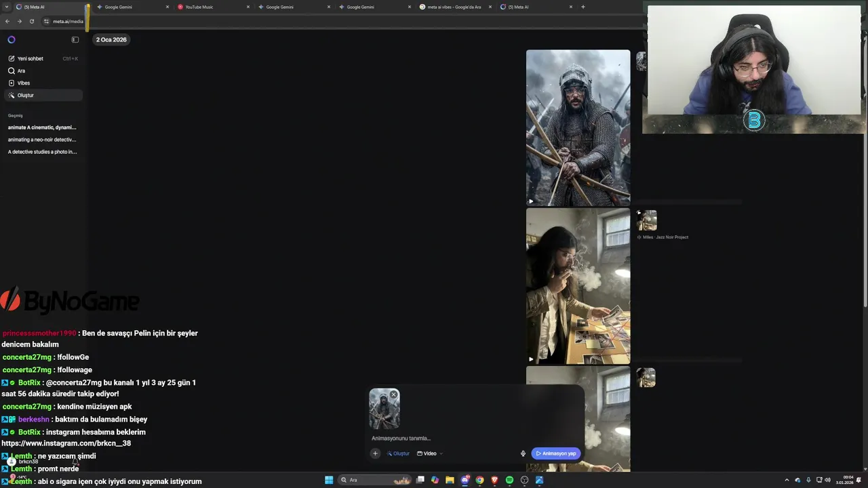Open Google Chrome from the taskbar
Screen dimensions: 868x488
coord(479,480)
